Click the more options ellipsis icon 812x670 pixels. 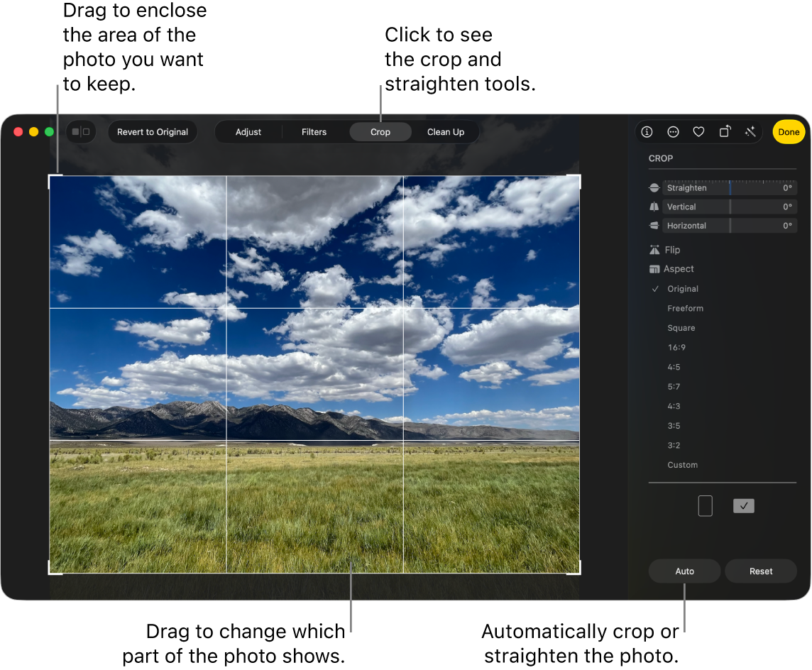click(673, 131)
